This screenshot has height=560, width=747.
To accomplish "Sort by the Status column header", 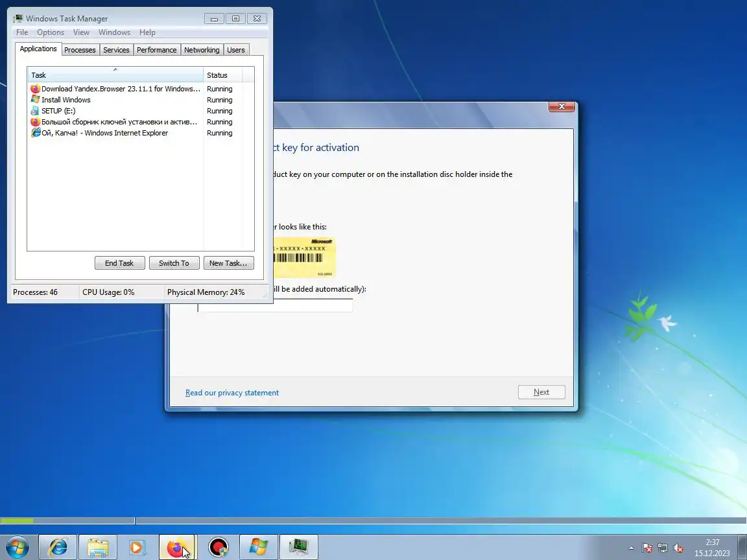I will click(x=223, y=75).
